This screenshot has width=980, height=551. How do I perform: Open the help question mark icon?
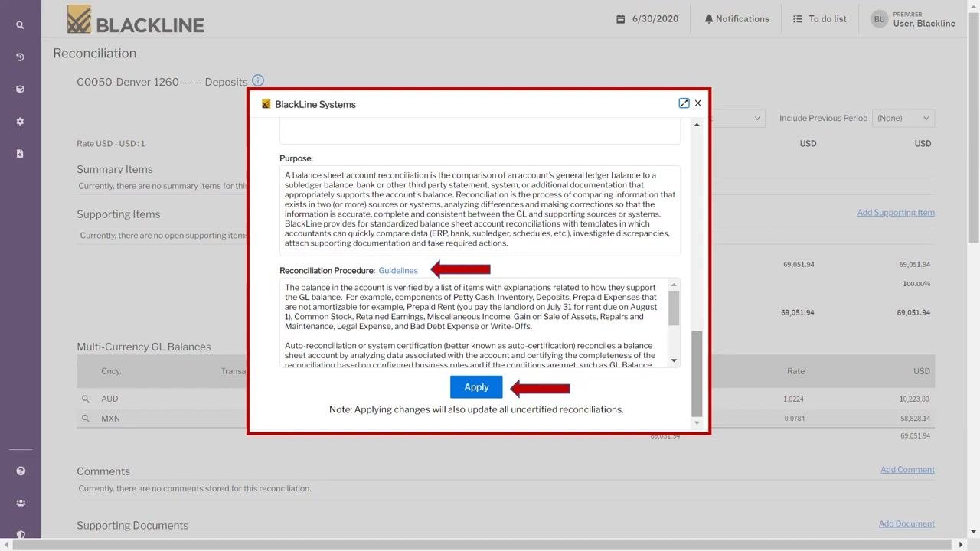(x=21, y=471)
